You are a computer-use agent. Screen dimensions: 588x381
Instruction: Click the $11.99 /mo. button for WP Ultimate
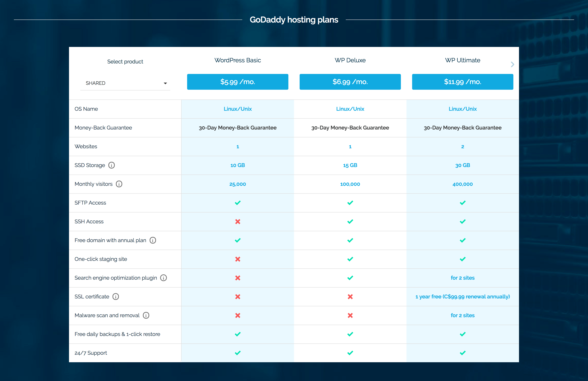click(x=463, y=82)
